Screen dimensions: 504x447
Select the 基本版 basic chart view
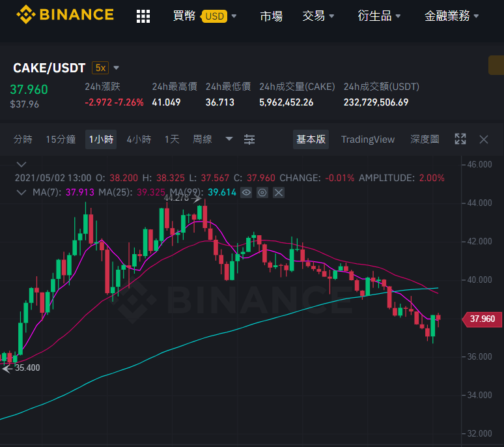(311, 139)
